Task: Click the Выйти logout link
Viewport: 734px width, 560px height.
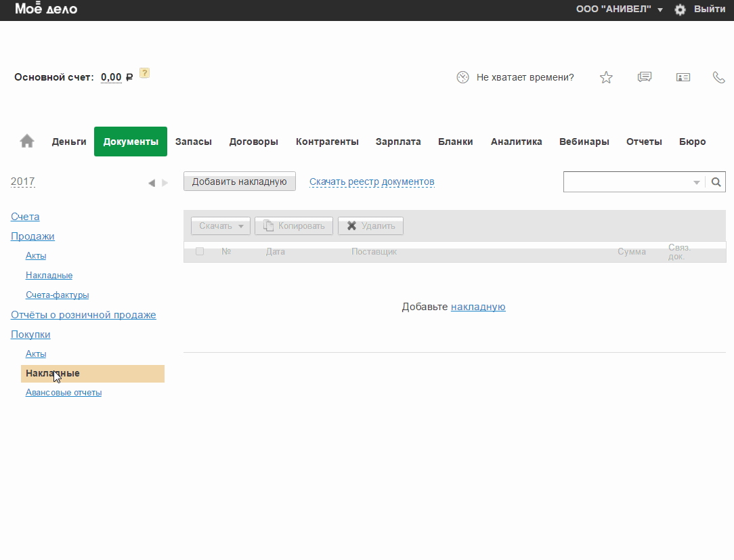Action: pyautogui.click(x=710, y=9)
